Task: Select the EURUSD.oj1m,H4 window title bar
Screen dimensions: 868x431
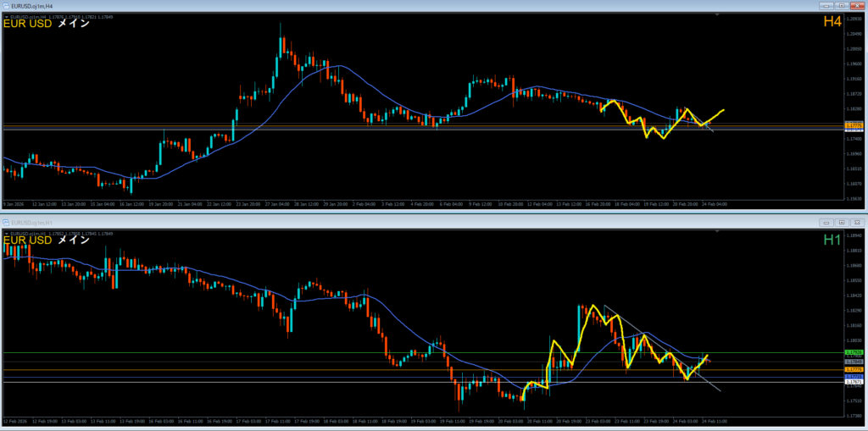Action: pyautogui.click(x=339, y=6)
